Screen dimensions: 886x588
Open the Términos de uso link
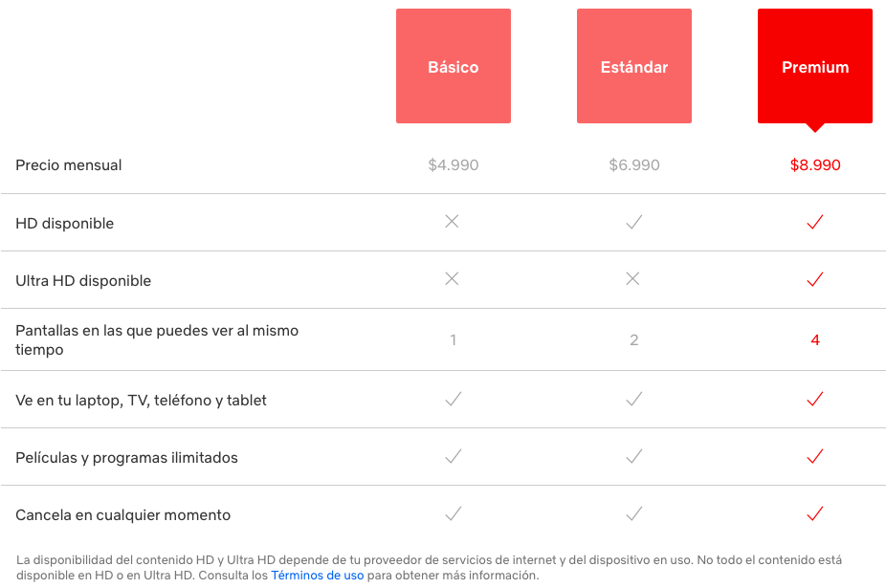[x=318, y=576]
